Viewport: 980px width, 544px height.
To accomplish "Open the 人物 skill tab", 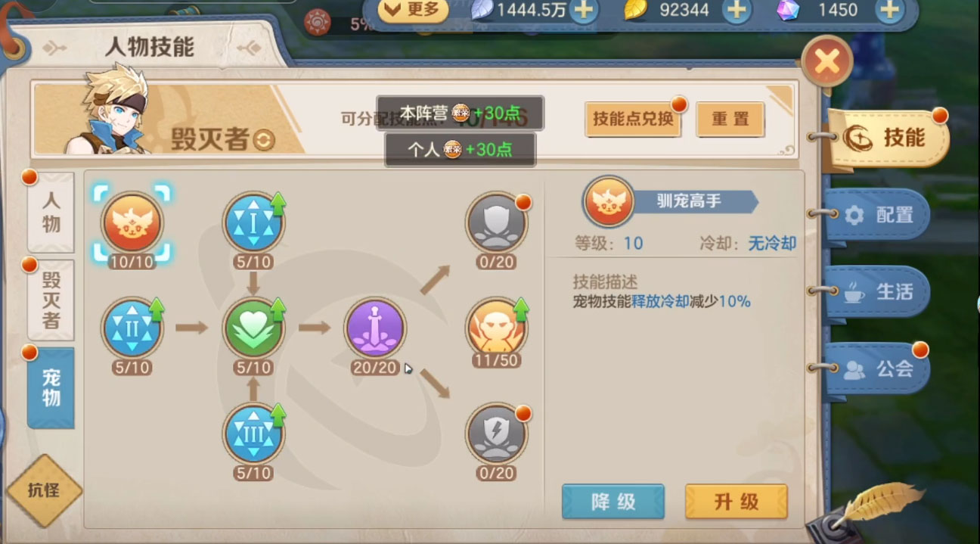I will coord(51,213).
